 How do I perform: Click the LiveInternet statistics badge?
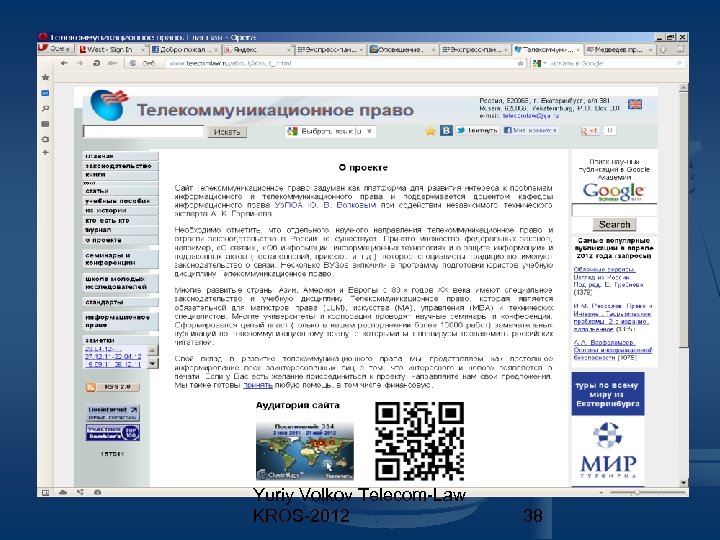[112, 413]
